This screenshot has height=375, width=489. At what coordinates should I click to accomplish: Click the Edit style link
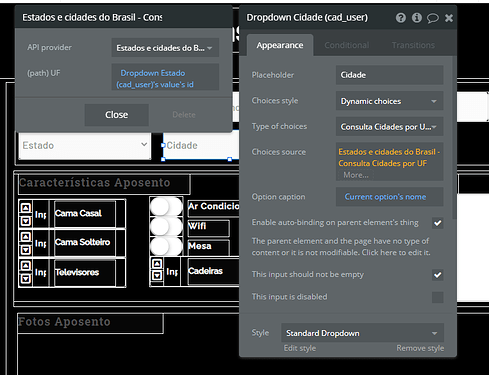pyautogui.click(x=300, y=348)
